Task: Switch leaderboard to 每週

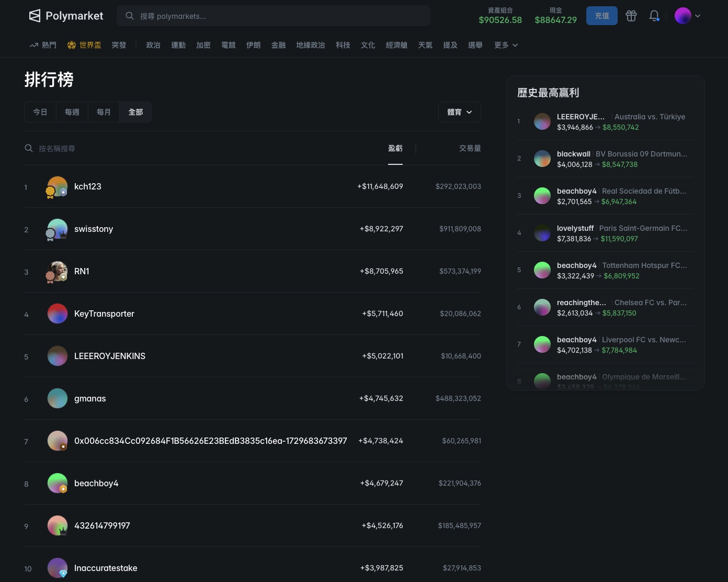Action: point(72,112)
